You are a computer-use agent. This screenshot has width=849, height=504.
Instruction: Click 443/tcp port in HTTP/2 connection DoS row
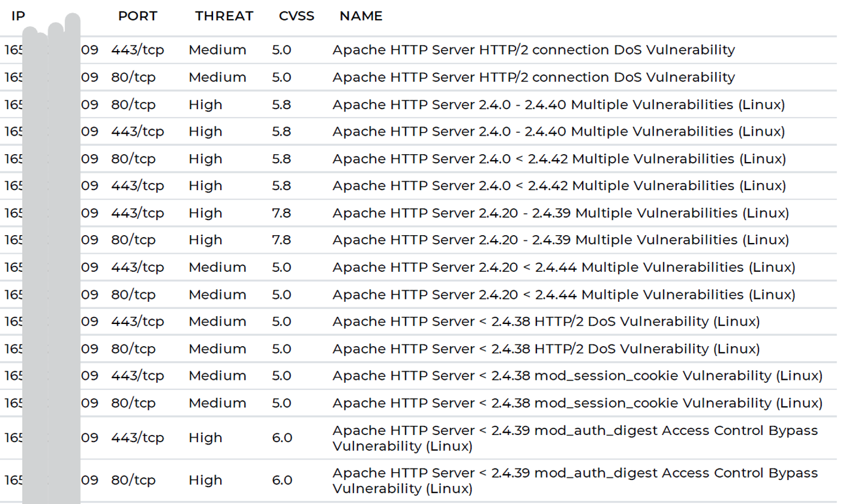[x=137, y=50]
